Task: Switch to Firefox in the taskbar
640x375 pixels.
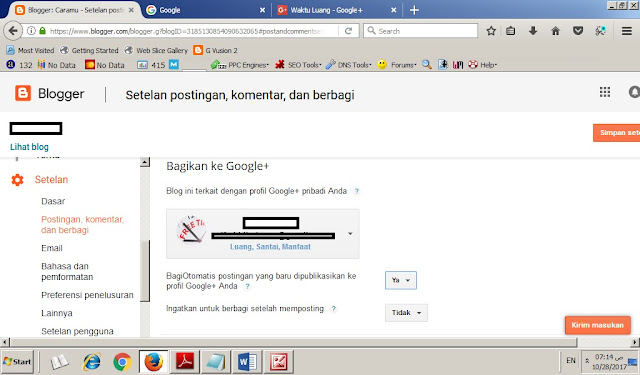Action: click(153, 362)
